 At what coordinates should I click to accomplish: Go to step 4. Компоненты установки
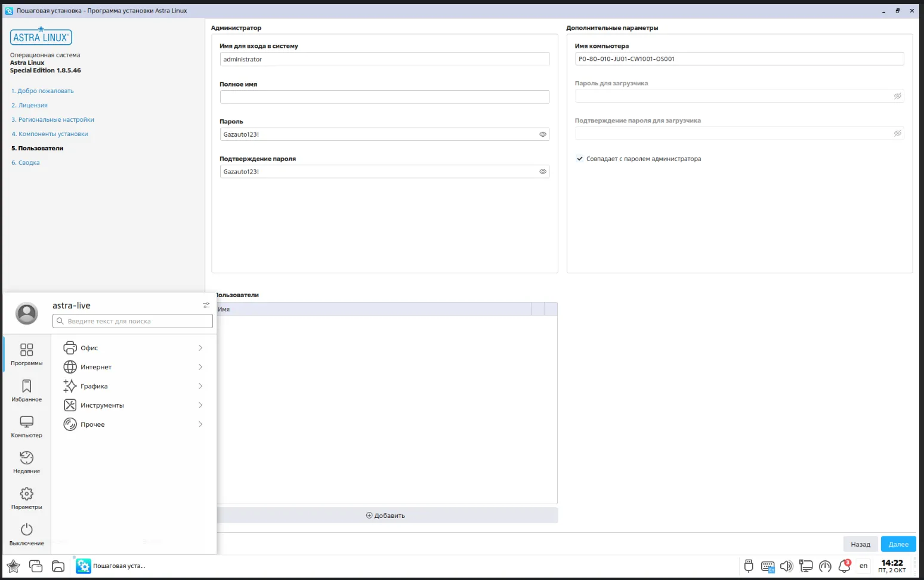coord(50,134)
